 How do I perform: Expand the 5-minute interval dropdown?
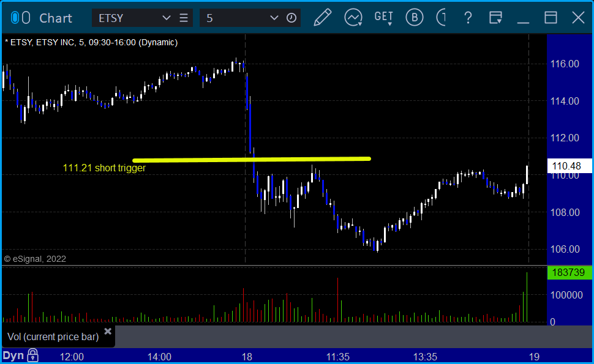click(274, 18)
